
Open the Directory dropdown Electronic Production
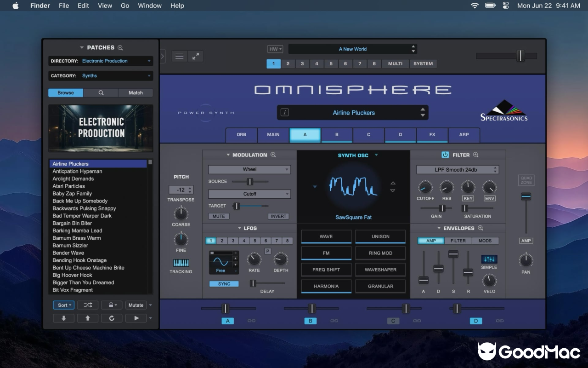[x=101, y=61]
